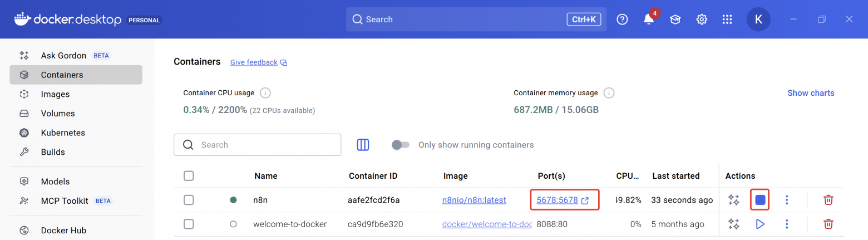
Task: Open the help question mark icon
Action: pyautogui.click(x=623, y=19)
